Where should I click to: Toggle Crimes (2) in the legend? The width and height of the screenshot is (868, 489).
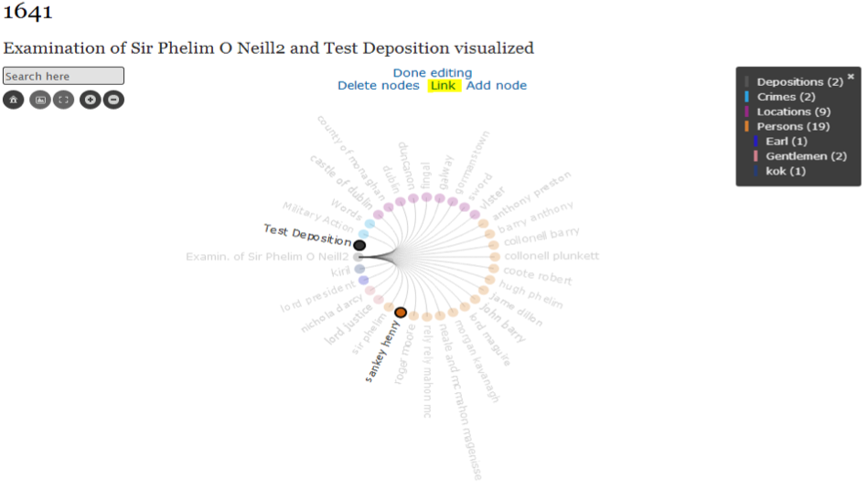click(786, 97)
